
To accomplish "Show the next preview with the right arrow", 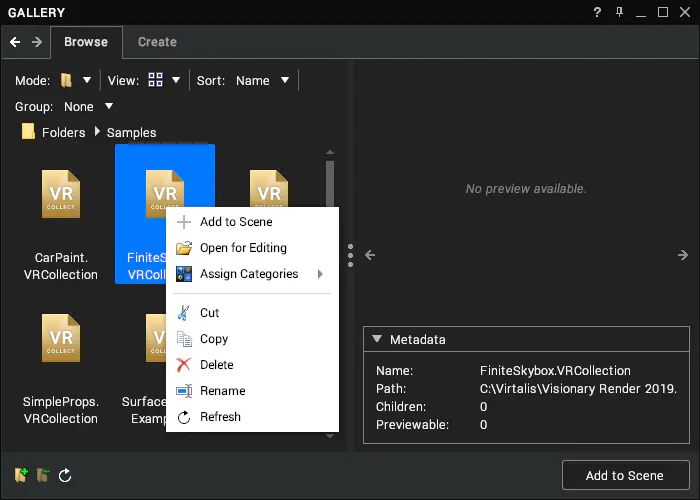I will [x=683, y=255].
